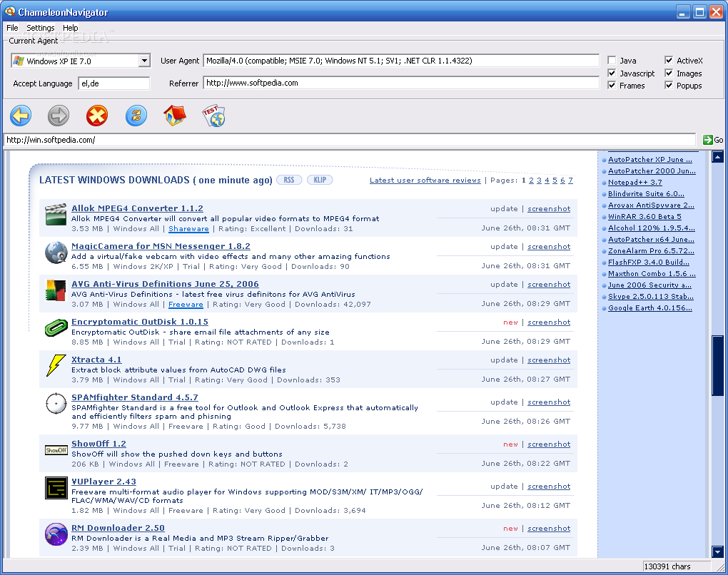
Task: Open the File menu
Action: [12, 28]
